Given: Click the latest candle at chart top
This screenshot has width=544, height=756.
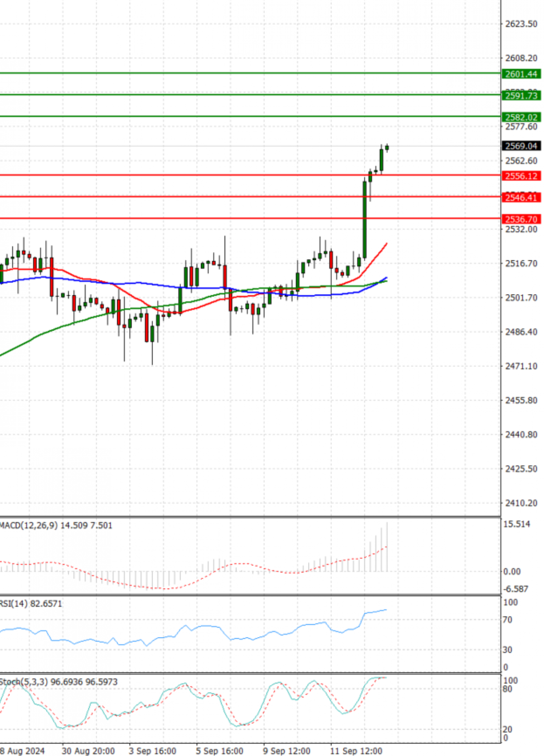Looking at the screenshot, I should tap(387, 147).
